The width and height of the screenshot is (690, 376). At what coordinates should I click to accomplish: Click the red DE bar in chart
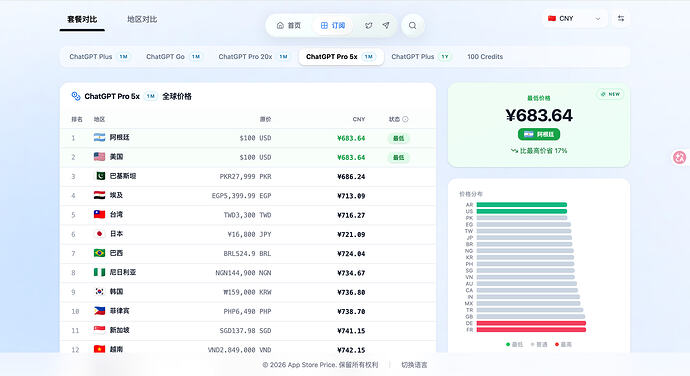pos(531,323)
